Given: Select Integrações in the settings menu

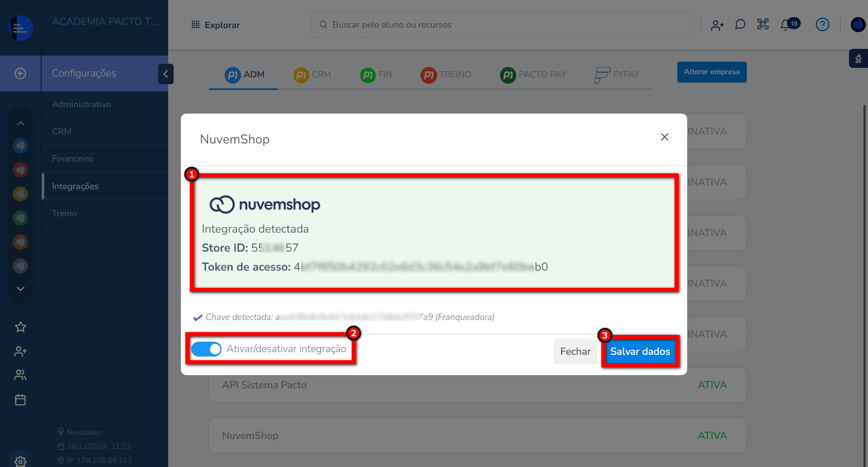Looking at the screenshot, I should click(75, 186).
